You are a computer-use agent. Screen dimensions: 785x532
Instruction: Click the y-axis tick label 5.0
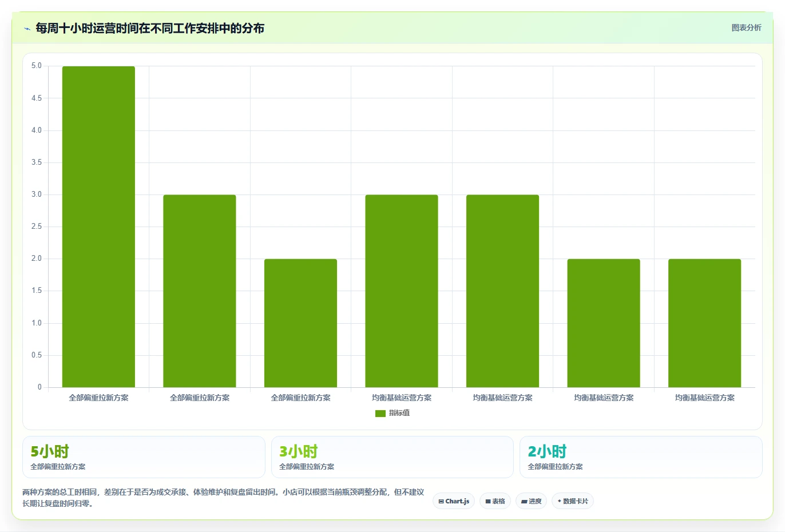click(37, 66)
